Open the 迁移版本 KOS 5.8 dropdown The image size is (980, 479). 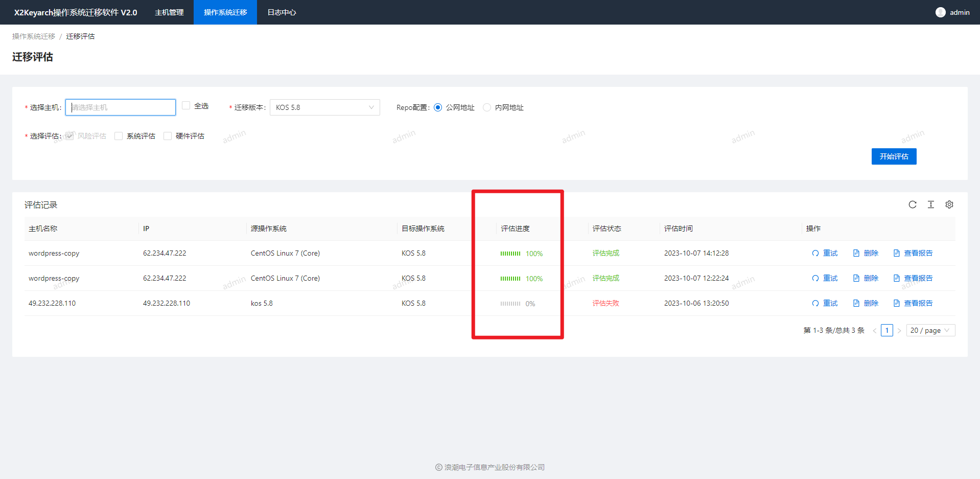click(x=325, y=107)
